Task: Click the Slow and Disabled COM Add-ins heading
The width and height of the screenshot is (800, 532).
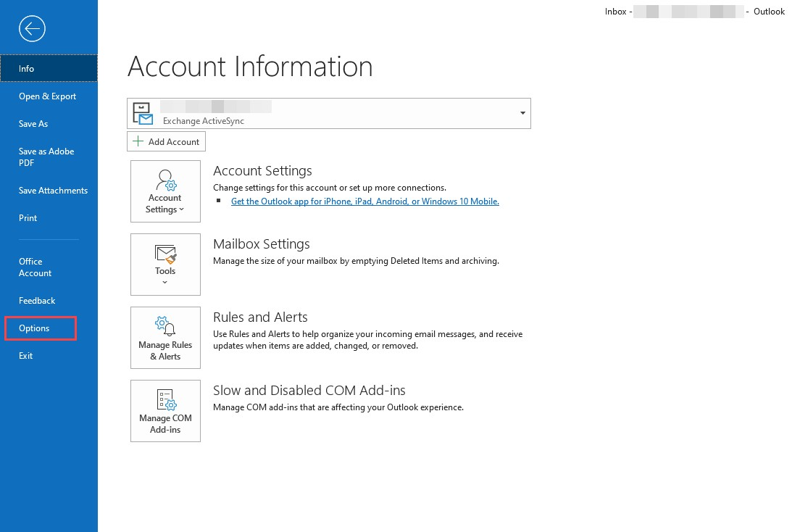Action: (309, 390)
